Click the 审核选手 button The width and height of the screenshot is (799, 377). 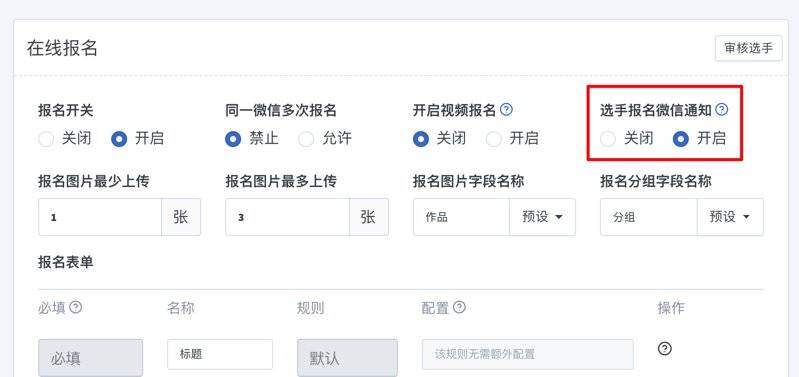749,48
